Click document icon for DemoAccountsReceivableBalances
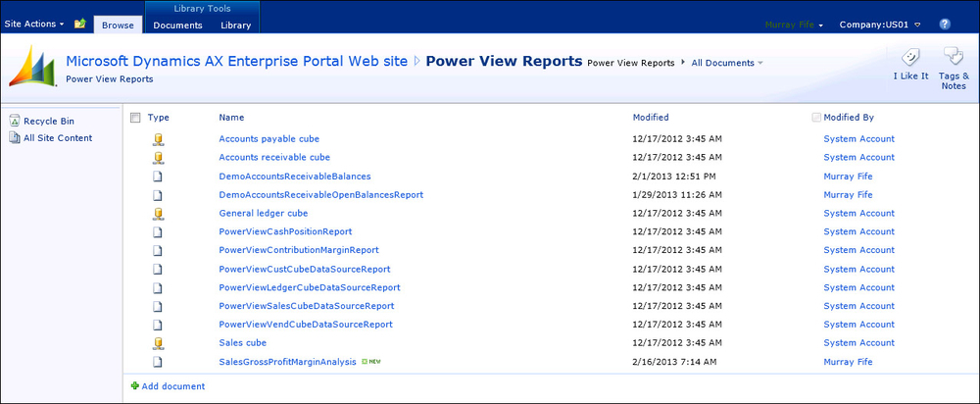Image resolution: width=980 pixels, height=404 pixels. click(158, 177)
